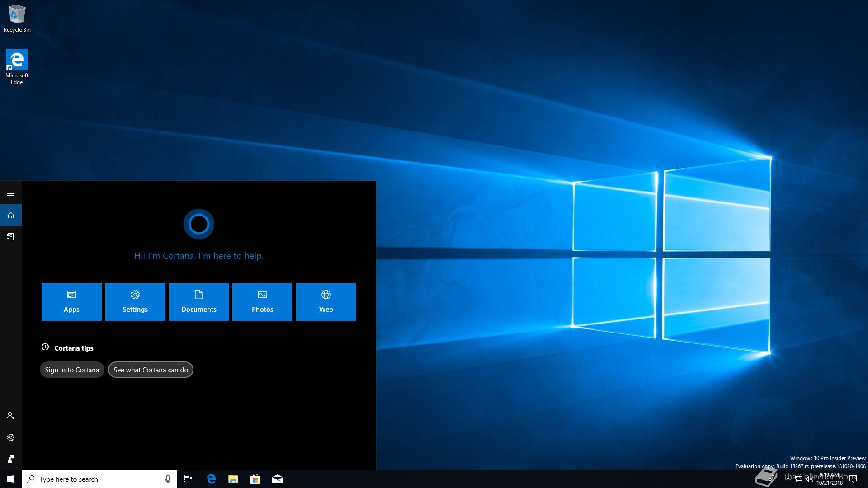Open the Action Center notification icon
Image resolution: width=868 pixels, height=488 pixels.
click(853, 479)
